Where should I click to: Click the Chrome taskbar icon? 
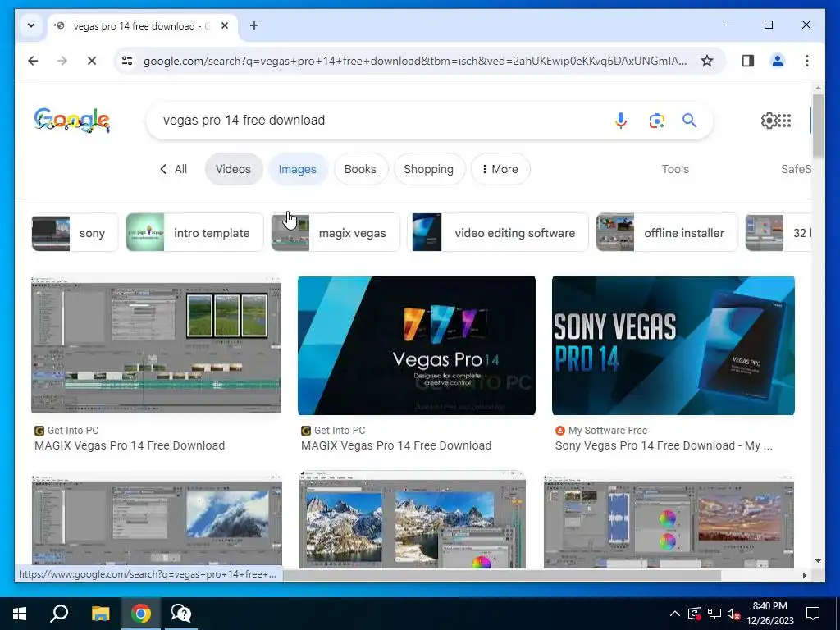pyautogui.click(x=141, y=614)
